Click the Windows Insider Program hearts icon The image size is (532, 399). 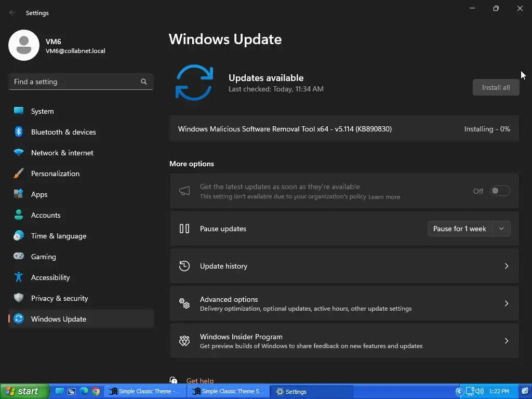pos(184,341)
